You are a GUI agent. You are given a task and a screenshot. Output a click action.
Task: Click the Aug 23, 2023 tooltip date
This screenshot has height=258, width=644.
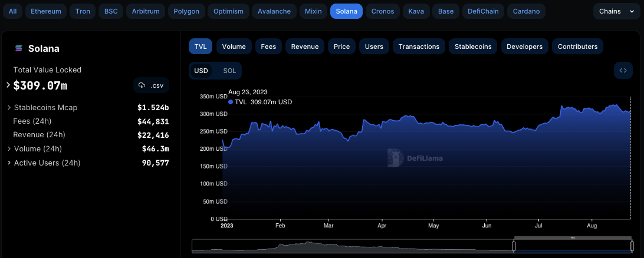click(x=248, y=92)
